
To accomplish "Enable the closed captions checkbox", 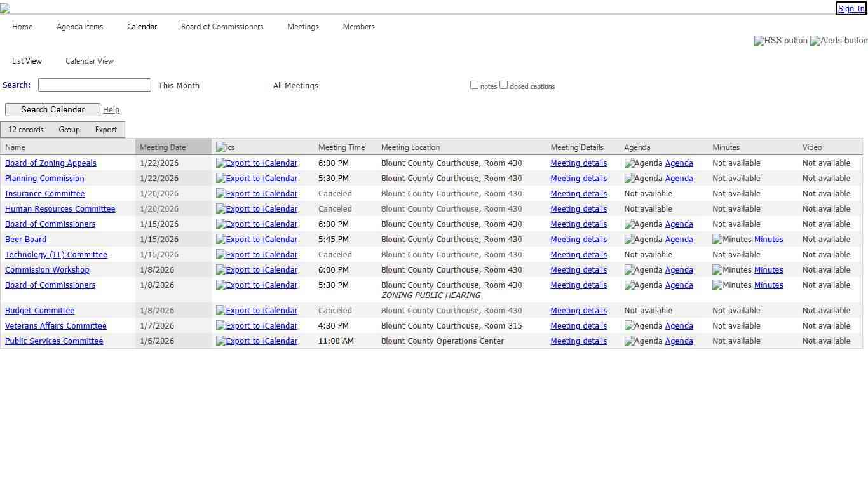I will point(503,85).
